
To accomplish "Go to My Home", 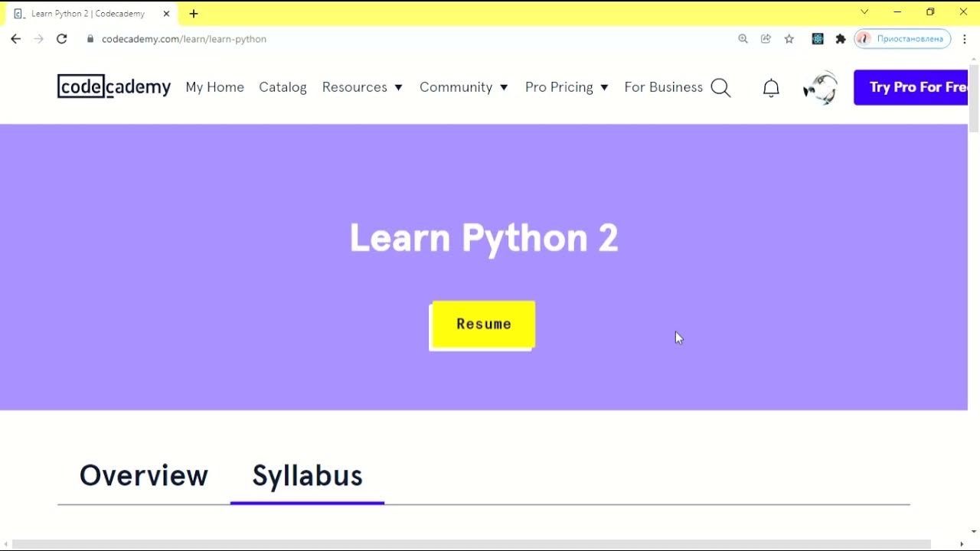I will (215, 87).
